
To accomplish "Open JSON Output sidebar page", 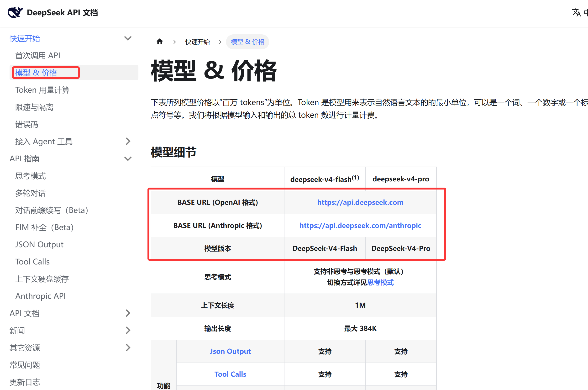I will click(x=39, y=244).
